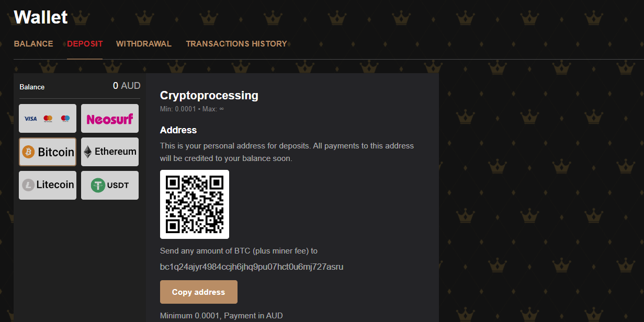Click the 0 AUD balance amount

pyautogui.click(x=127, y=86)
